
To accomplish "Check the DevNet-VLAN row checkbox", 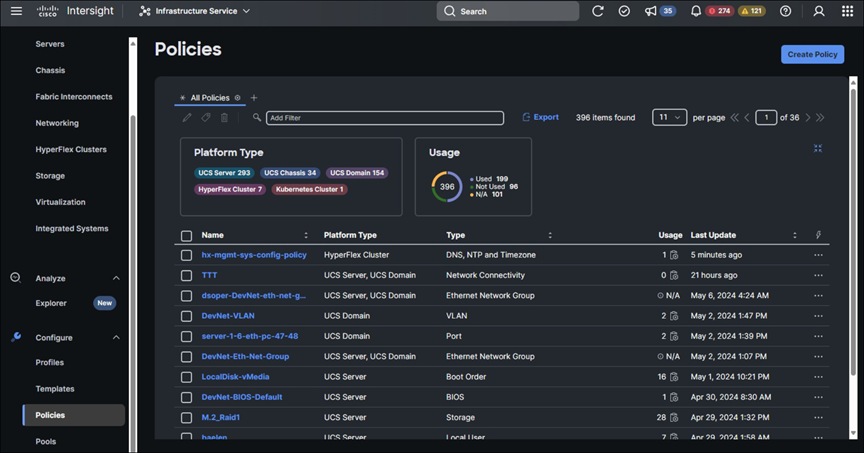I will (x=186, y=316).
